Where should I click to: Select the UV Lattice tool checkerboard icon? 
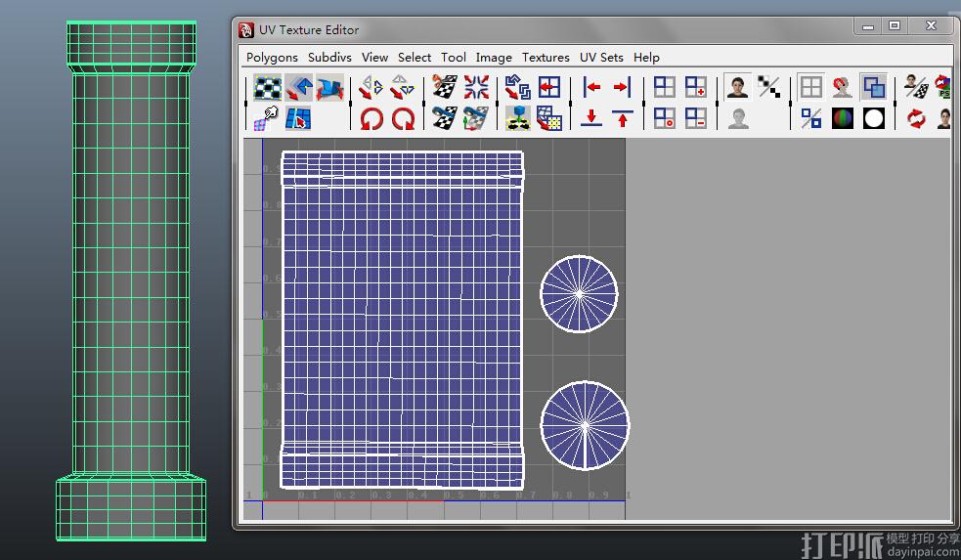coord(268,88)
